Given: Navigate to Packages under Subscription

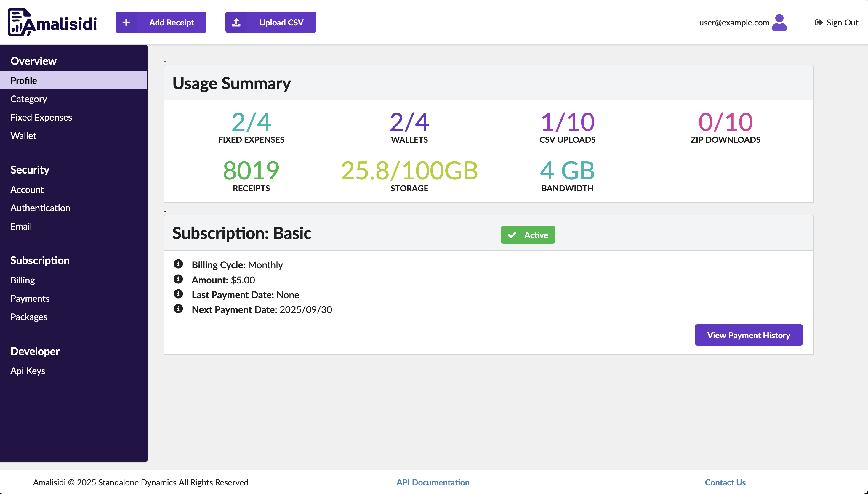Looking at the screenshot, I should [28, 317].
